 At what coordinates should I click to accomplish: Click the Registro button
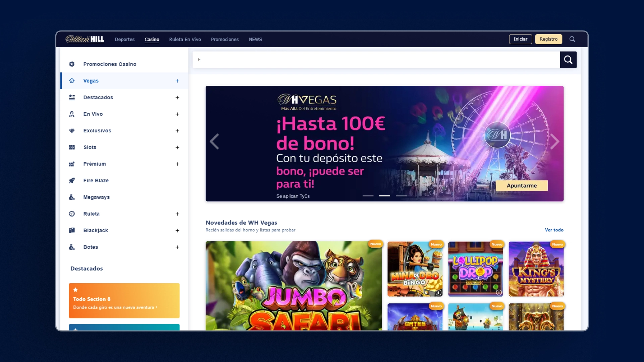coord(548,39)
